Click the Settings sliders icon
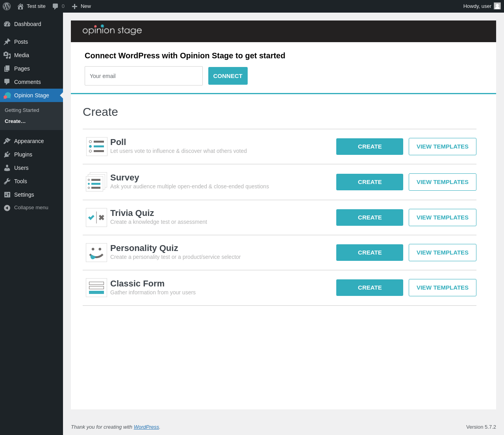 (7, 195)
